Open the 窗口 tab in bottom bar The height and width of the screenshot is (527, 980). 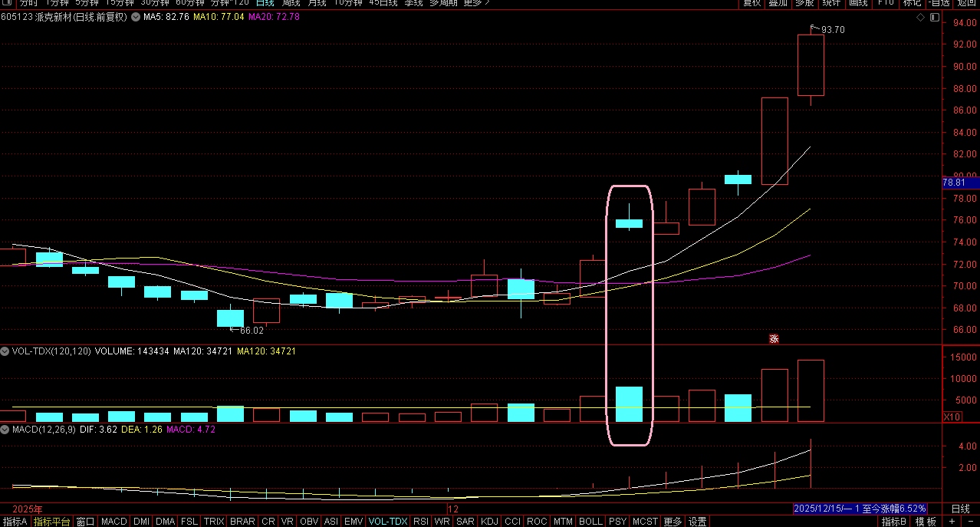[86, 522]
